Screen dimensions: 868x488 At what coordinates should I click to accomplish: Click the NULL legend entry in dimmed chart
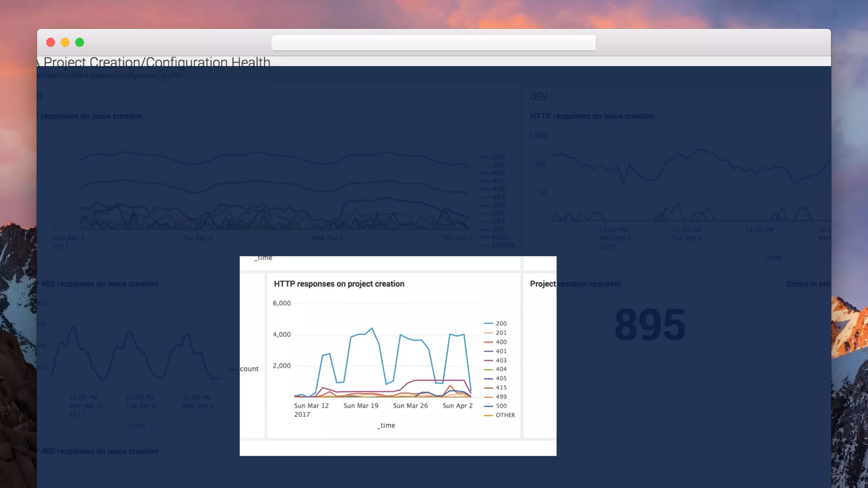pos(499,237)
